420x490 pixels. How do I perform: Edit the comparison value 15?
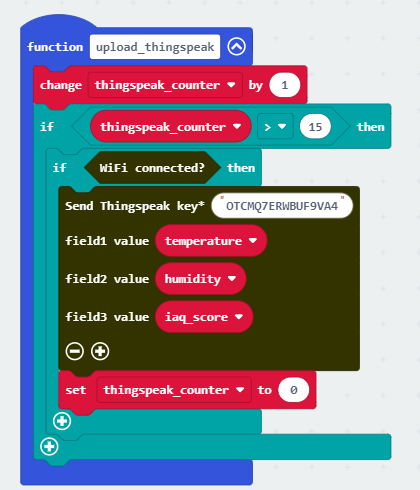(x=315, y=127)
